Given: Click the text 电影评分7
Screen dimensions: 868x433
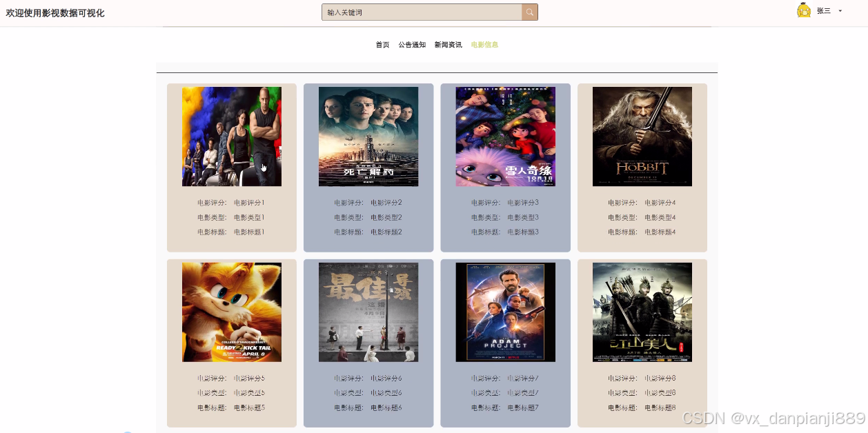Looking at the screenshot, I should 523,379.
